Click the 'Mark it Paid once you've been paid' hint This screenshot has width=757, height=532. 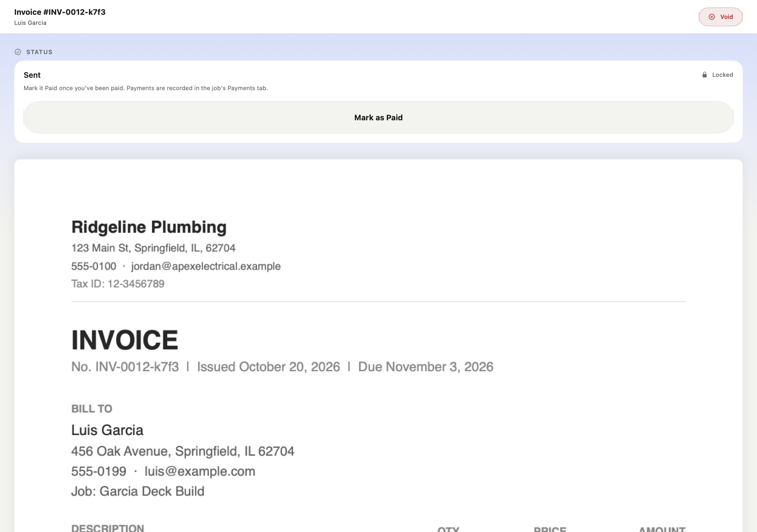[146, 88]
